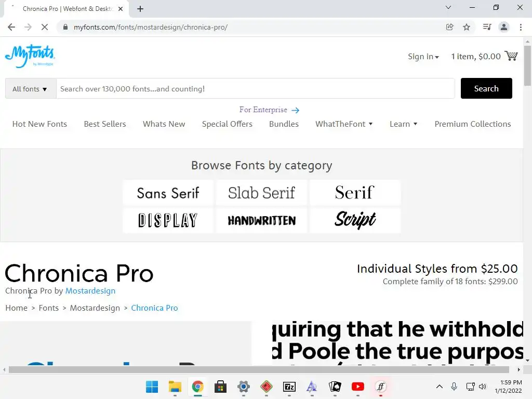Screen dimensions: 532x399
Task: Click Chronica Pro in the breadcrumb
Action: (x=154, y=308)
